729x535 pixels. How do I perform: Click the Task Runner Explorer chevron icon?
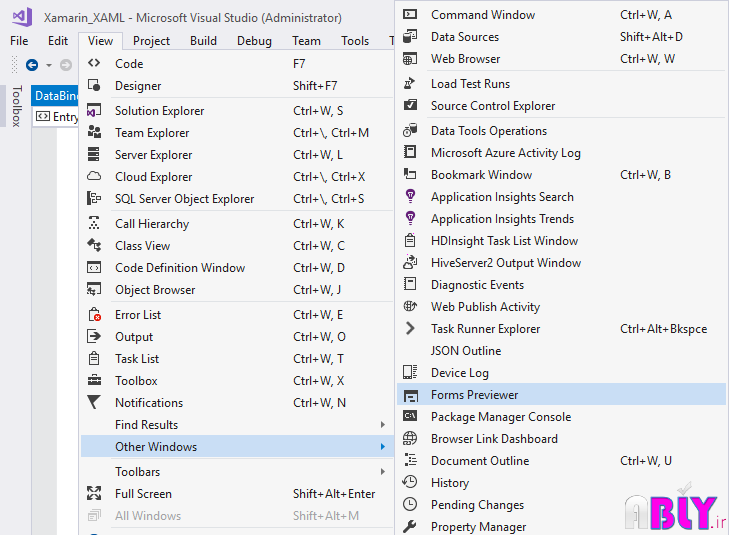click(410, 328)
